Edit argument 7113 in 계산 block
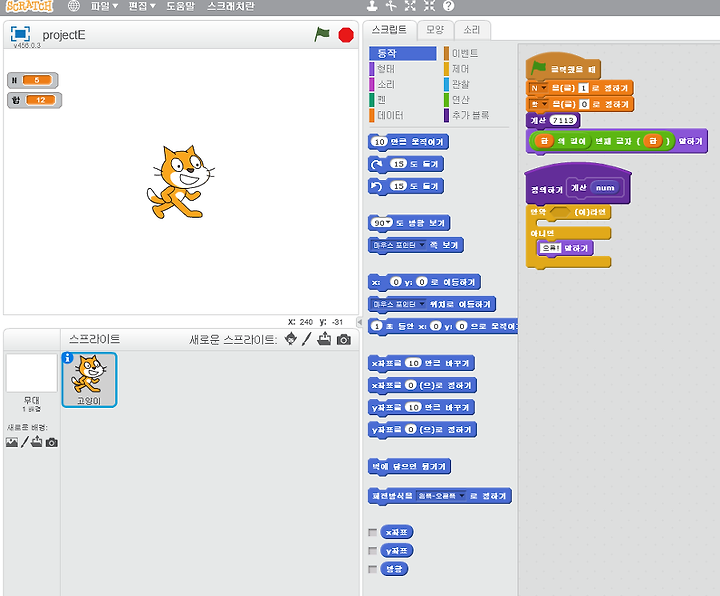The height and width of the screenshot is (596, 720). click(562, 120)
